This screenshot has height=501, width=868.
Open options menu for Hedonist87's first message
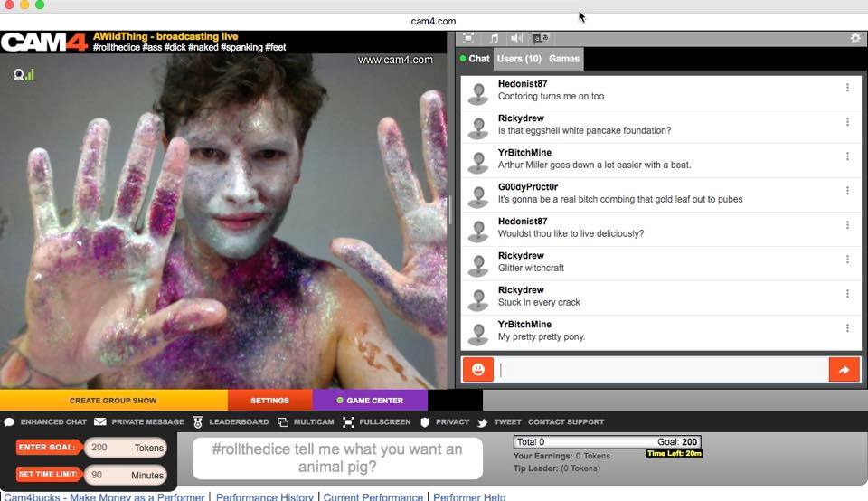pyautogui.click(x=847, y=88)
